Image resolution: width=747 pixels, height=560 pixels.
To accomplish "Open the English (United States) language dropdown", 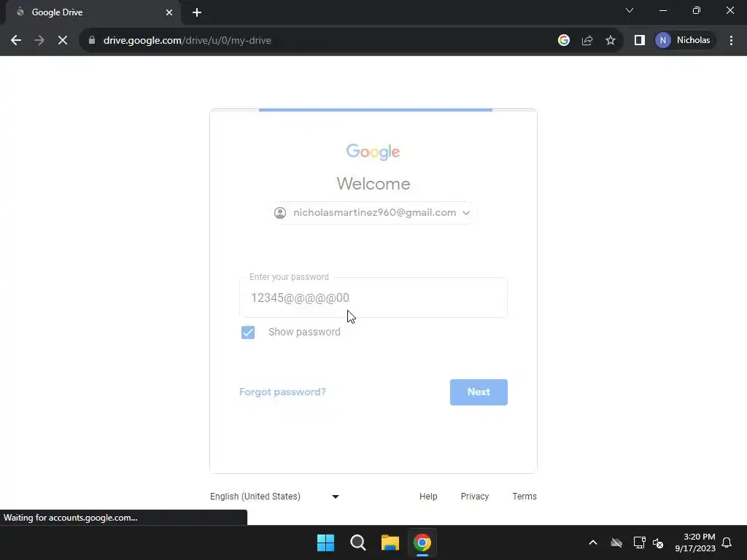I will coord(275,497).
